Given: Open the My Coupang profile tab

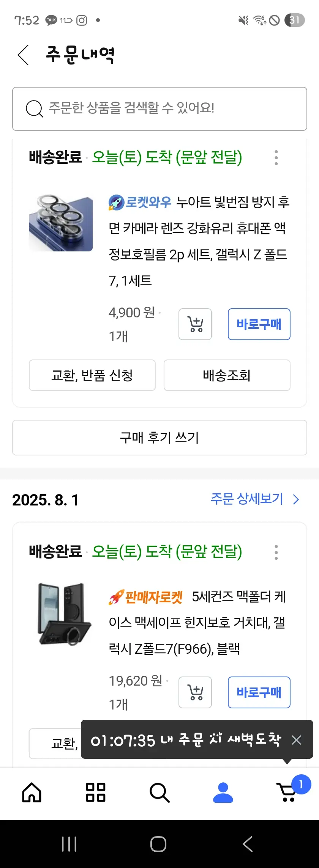Looking at the screenshot, I should pyautogui.click(x=223, y=793).
